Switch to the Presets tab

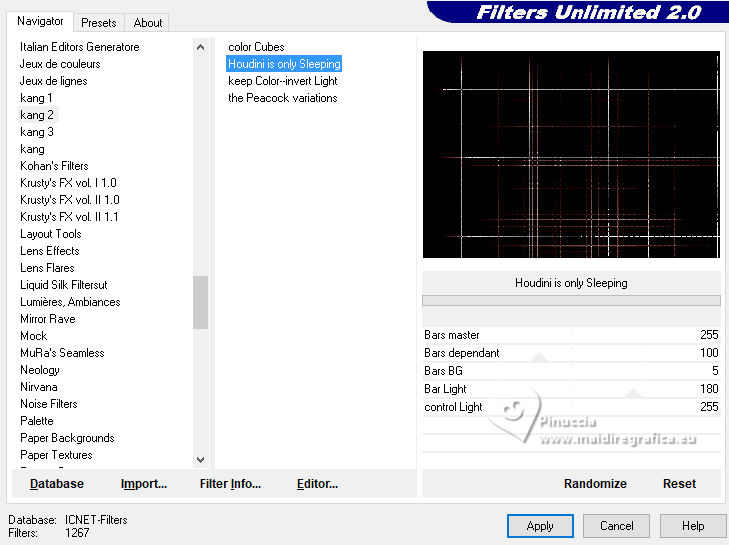click(99, 23)
